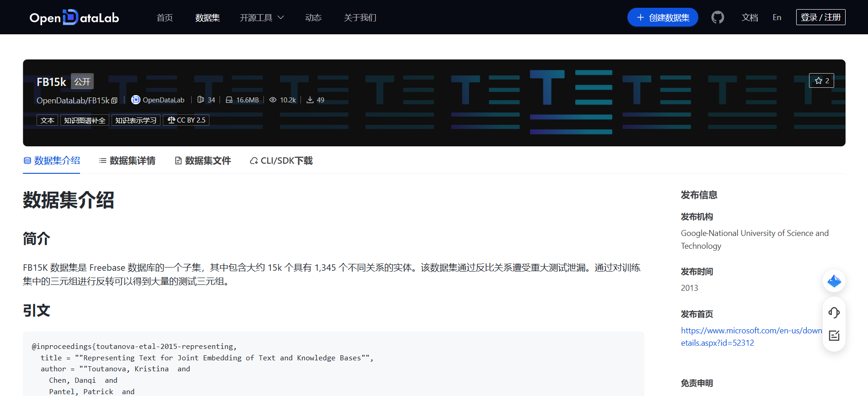Click the eye views icon showing 10.2k

(273, 100)
